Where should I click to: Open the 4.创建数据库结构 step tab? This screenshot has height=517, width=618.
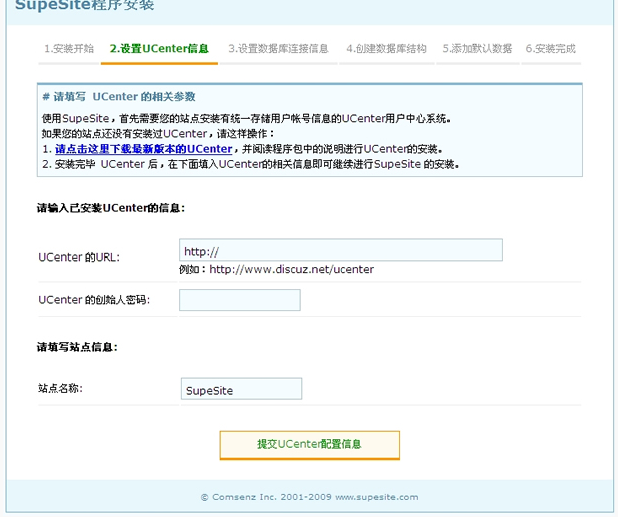point(386,48)
